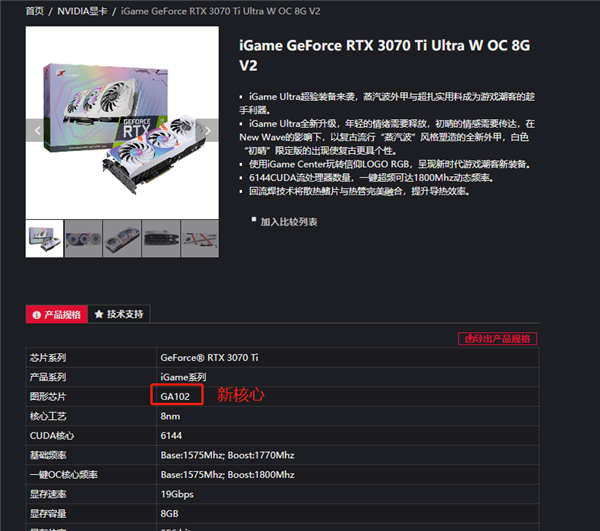Select the third thumbnail of angled card
600x531 pixels.
pyautogui.click(x=122, y=239)
